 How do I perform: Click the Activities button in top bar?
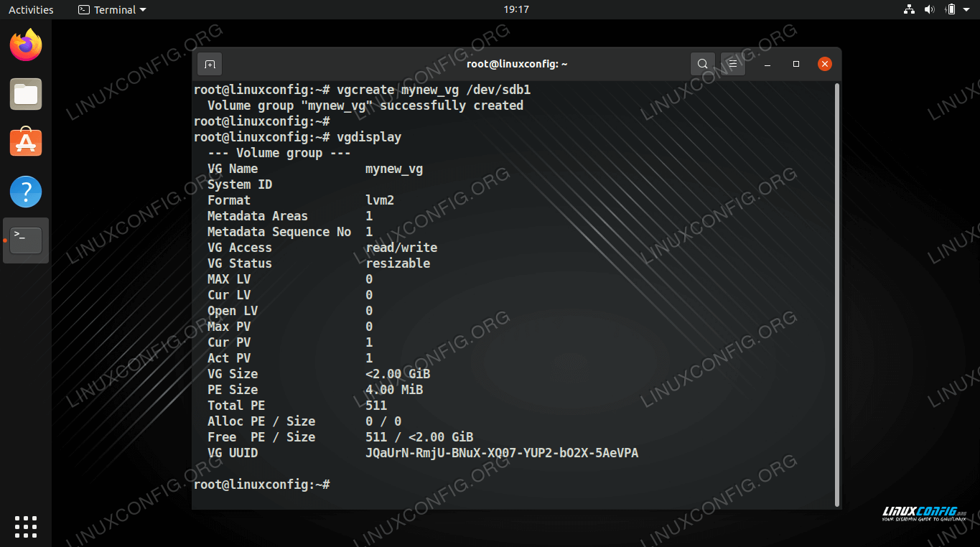coord(31,9)
